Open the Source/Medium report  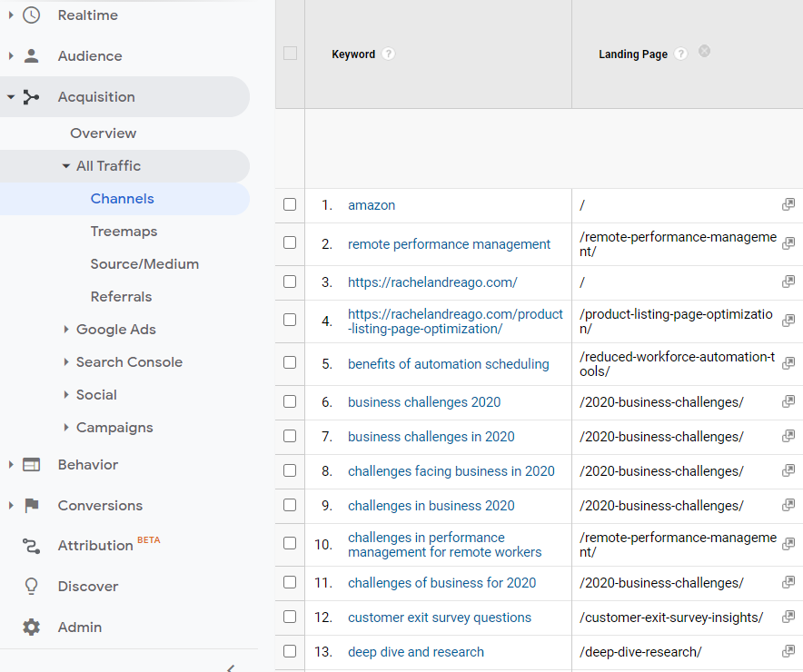coord(145,264)
